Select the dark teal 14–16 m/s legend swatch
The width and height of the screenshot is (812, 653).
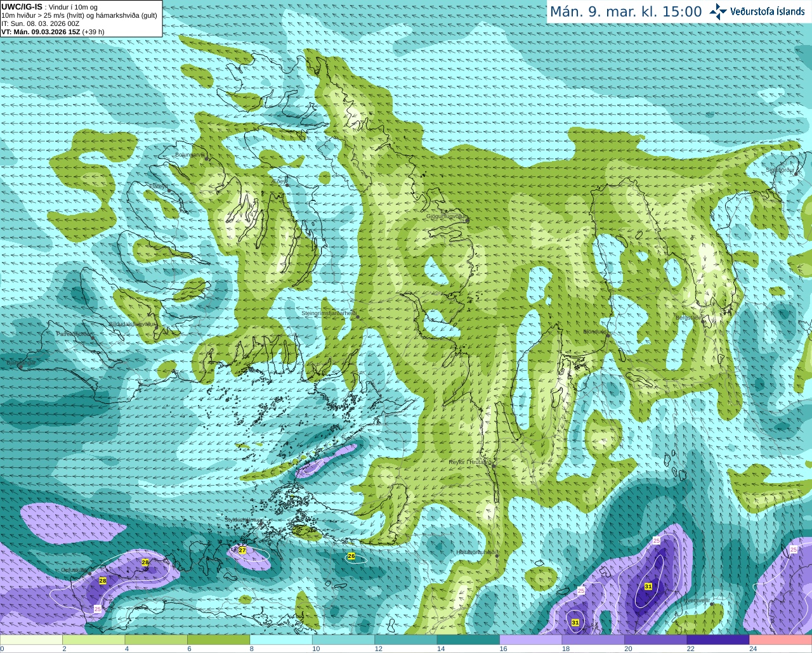(469, 640)
